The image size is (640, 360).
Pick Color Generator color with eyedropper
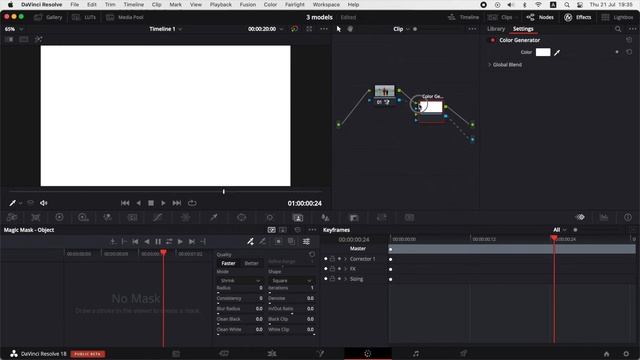[557, 52]
